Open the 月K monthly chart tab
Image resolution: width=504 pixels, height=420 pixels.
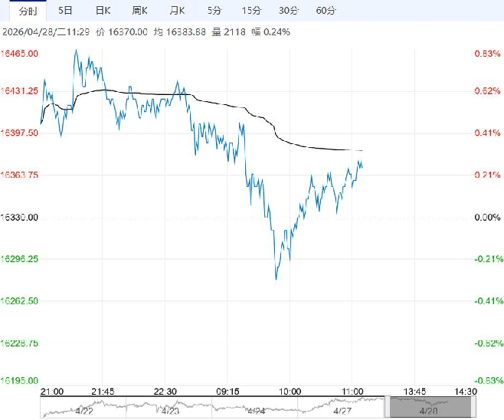point(178,11)
